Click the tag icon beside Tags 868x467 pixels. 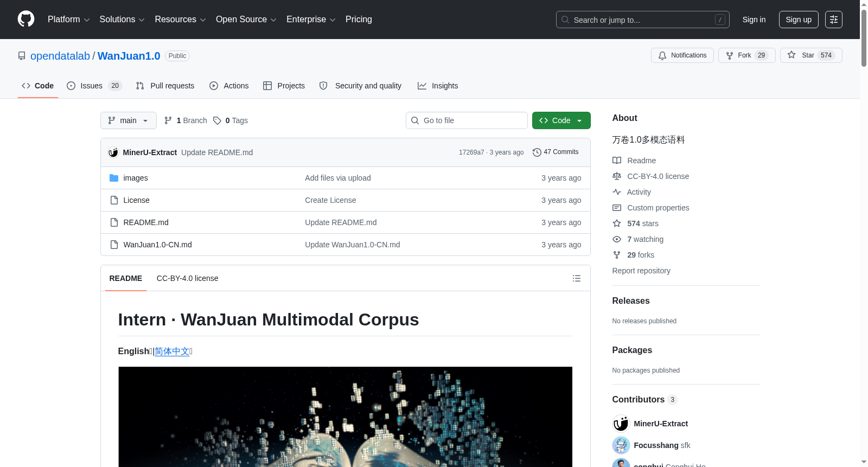pos(217,120)
